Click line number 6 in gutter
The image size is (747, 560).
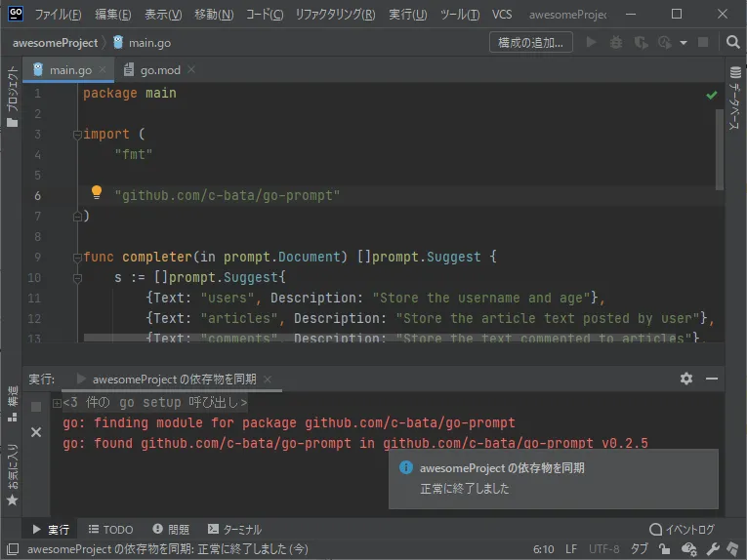pyautogui.click(x=37, y=195)
